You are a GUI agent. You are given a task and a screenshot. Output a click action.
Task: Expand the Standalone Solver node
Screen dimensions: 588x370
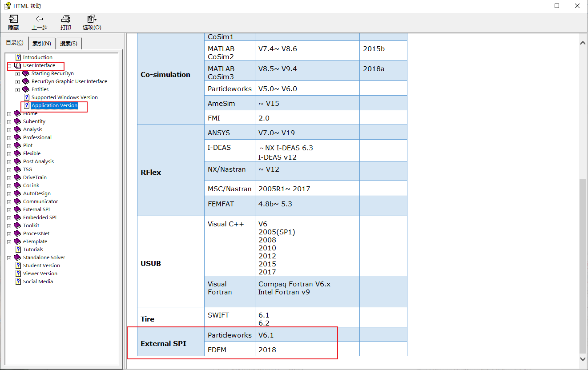pos(9,258)
